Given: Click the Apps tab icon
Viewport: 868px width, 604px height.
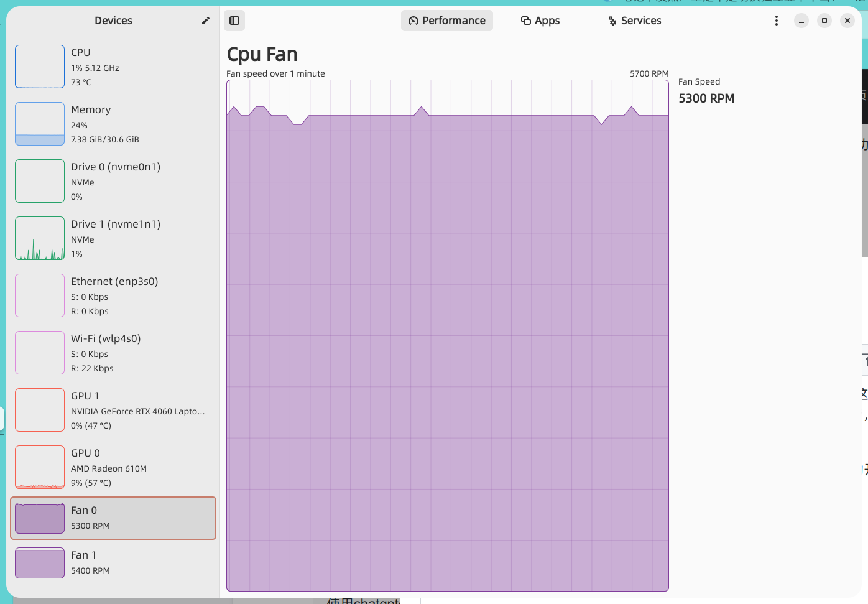Looking at the screenshot, I should (x=526, y=21).
